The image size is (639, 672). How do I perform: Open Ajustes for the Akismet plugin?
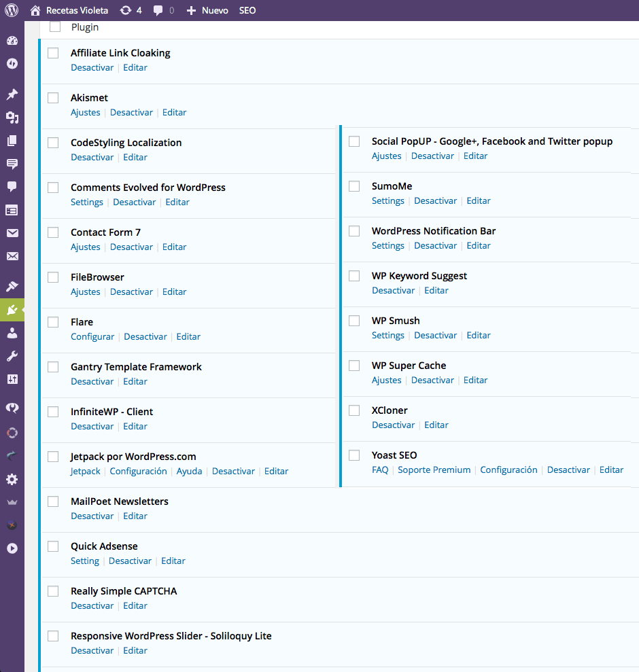86,112
